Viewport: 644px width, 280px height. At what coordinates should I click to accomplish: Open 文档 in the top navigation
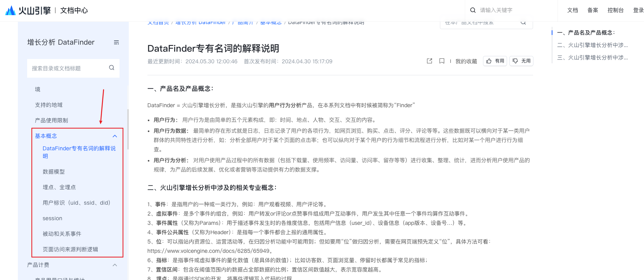573,10
